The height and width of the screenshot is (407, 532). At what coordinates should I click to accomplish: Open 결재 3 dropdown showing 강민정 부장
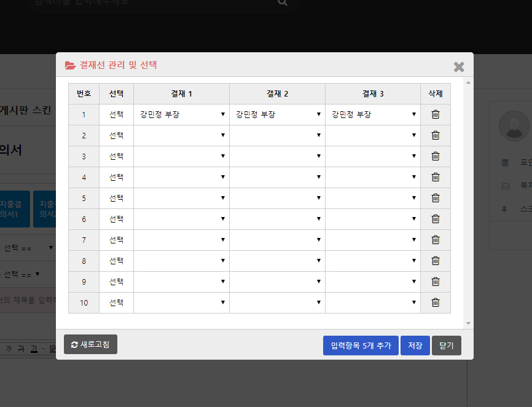pos(373,114)
